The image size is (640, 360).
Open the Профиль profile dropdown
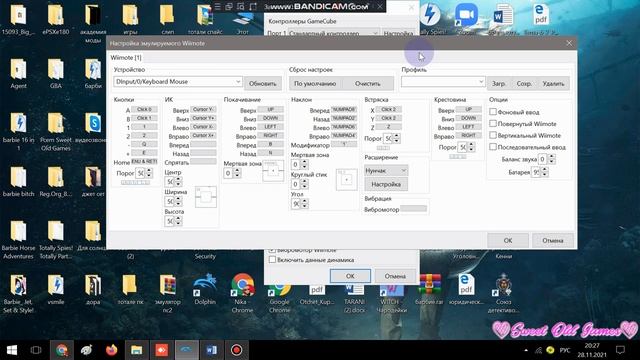click(x=443, y=82)
